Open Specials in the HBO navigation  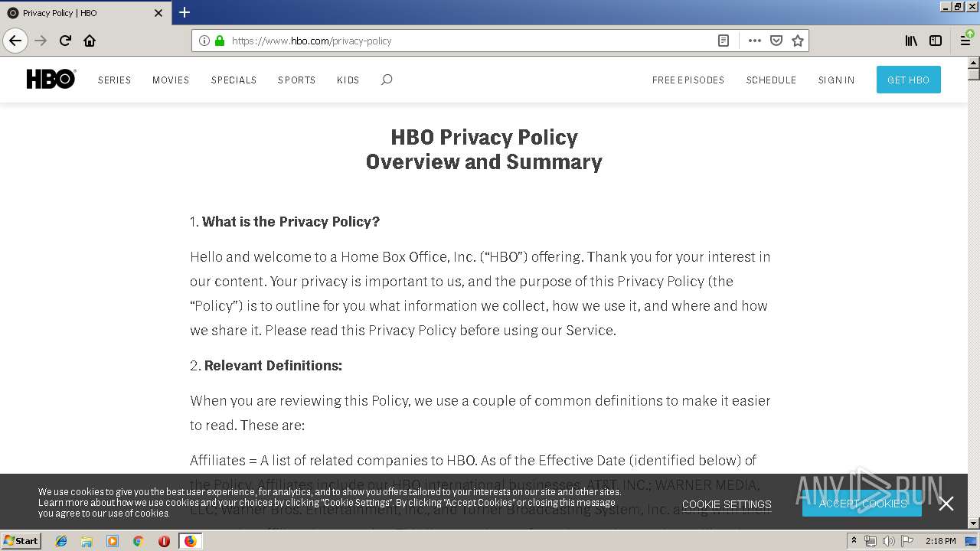234,80
